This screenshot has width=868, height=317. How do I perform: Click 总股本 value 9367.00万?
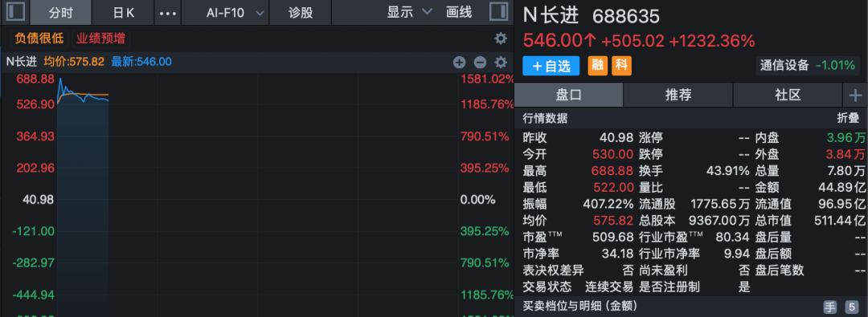[x=719, y=221]
